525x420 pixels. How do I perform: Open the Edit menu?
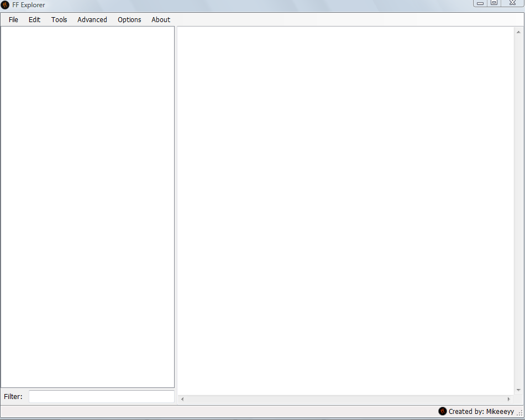34,20
